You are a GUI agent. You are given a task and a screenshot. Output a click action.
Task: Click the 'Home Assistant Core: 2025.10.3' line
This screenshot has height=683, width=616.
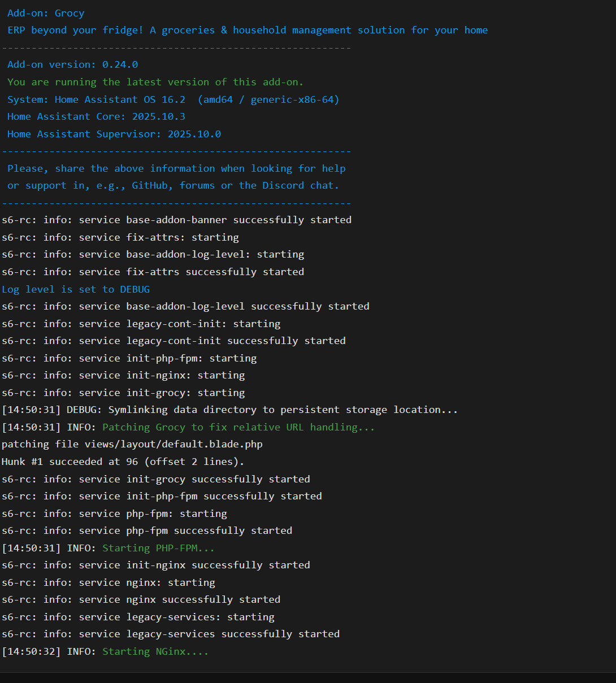(x=96, y=116)
